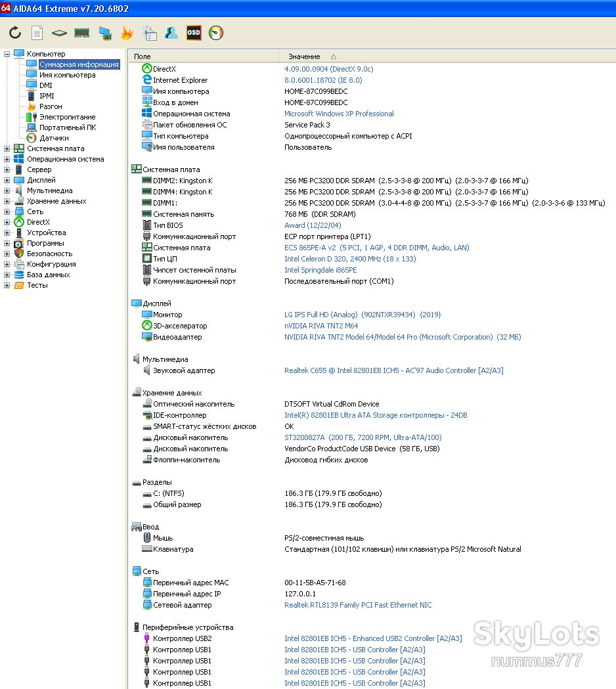Click the Refresh toolbar icon
Viewport: 616px width, 689px height.
(x=15, y=33)
